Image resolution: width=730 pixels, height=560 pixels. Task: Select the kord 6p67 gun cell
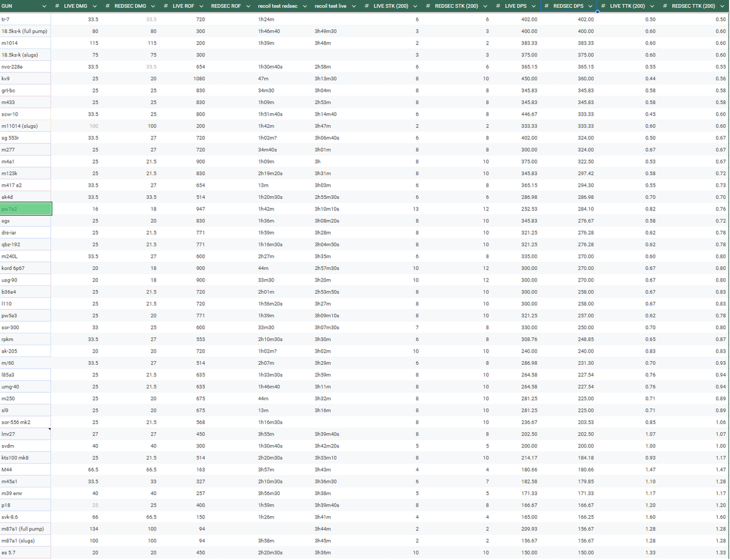click(x=26, y=268)
